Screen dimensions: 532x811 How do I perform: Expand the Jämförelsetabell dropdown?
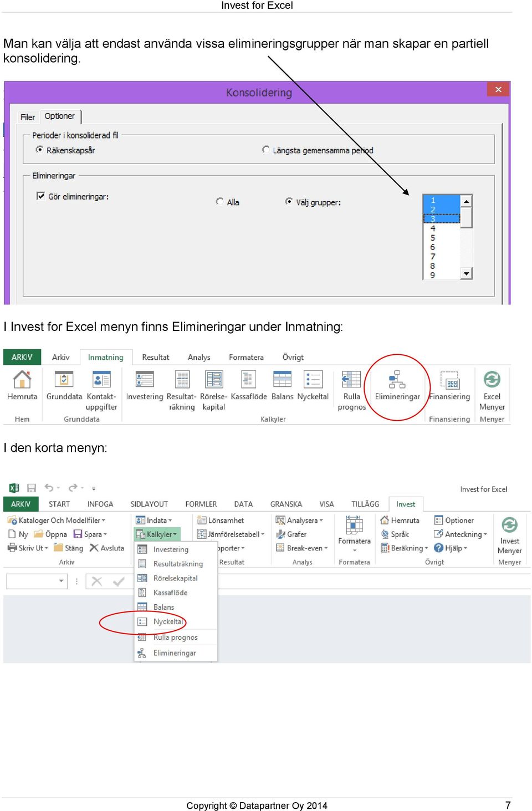tap(231, 534)
